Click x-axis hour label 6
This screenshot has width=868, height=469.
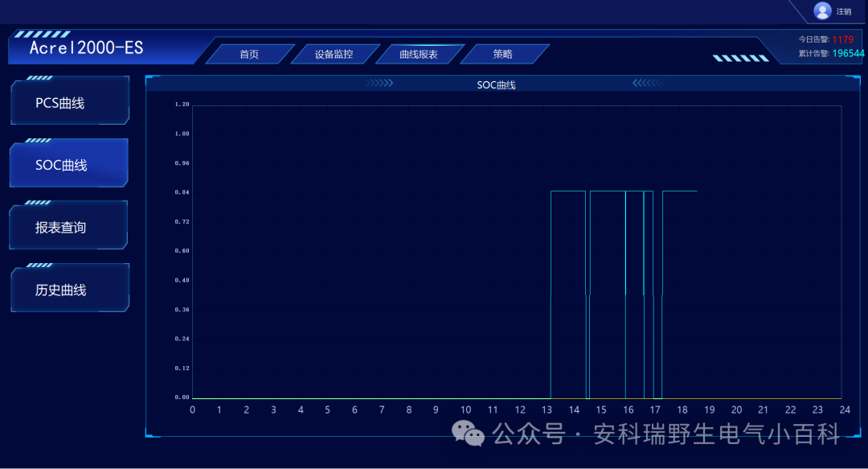(355, 409)
